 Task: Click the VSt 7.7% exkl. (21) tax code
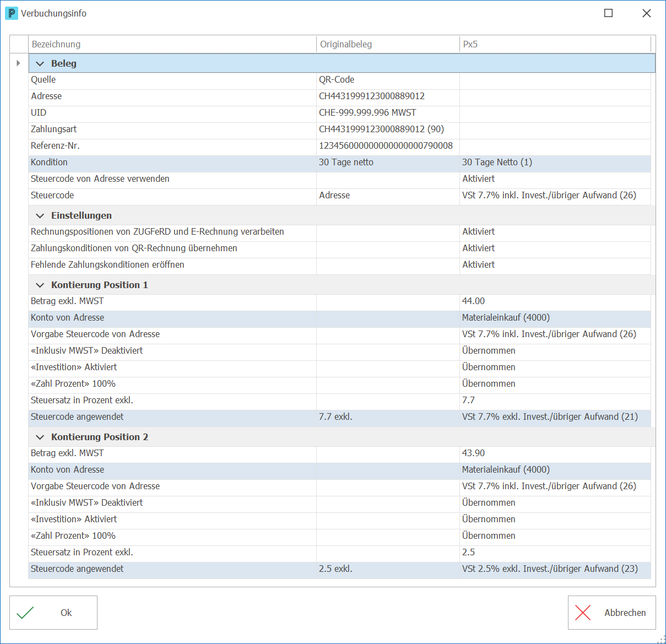tap(550, 417)
